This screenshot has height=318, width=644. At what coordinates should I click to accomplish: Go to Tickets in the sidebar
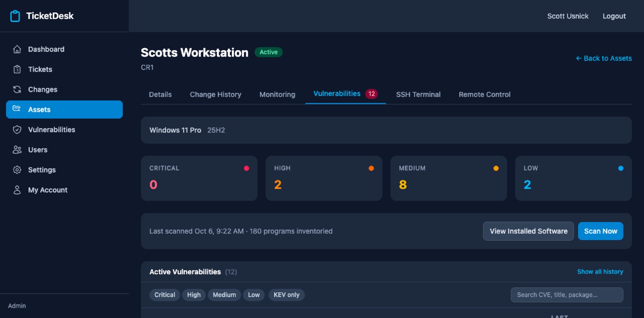64,69
